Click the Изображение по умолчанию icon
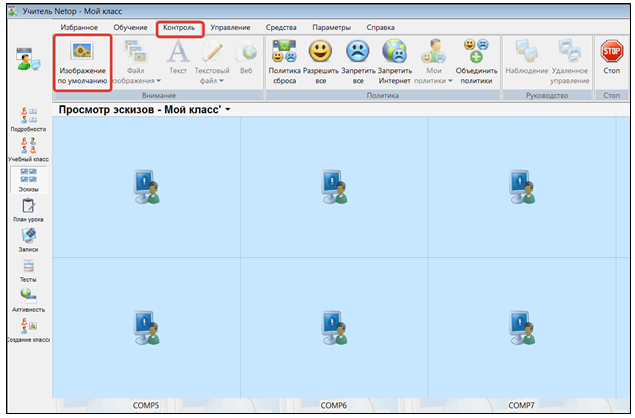Viewport: 635px width, 418px height. click(x=82, y=52)
